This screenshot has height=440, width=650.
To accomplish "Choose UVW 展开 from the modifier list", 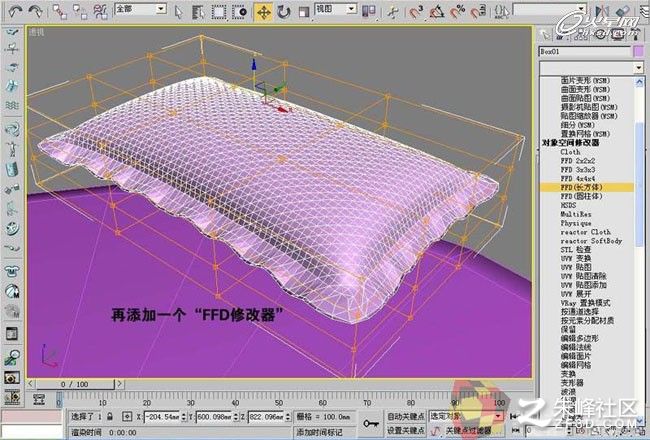I will 576,294.
